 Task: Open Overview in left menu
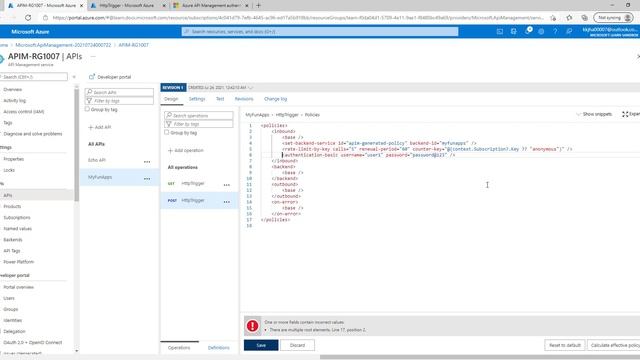[x=13, y=89]
